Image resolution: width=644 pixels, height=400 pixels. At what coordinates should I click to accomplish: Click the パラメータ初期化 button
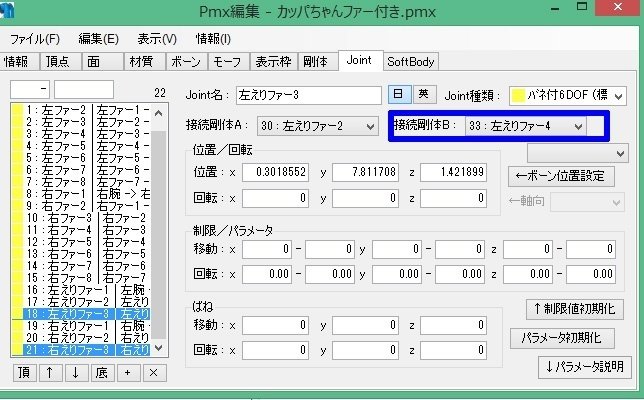(562, 338)
